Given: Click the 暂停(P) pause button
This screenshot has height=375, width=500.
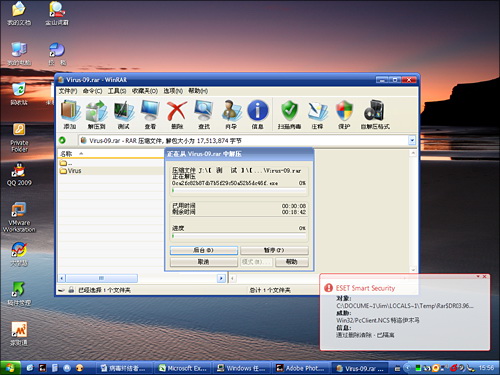Looking at the screenshot, I should [274, 250].
